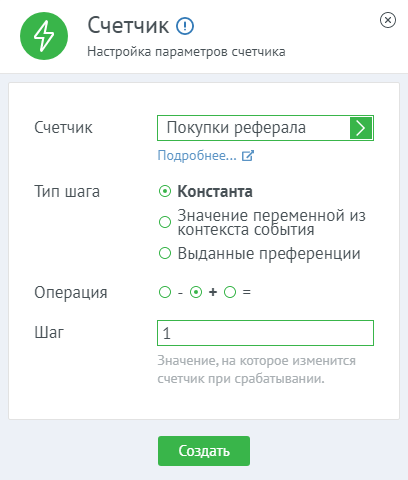408x480 pixels.
Task: Choose Значение переменной из контекста события option
Action: (x=165, y=222)
